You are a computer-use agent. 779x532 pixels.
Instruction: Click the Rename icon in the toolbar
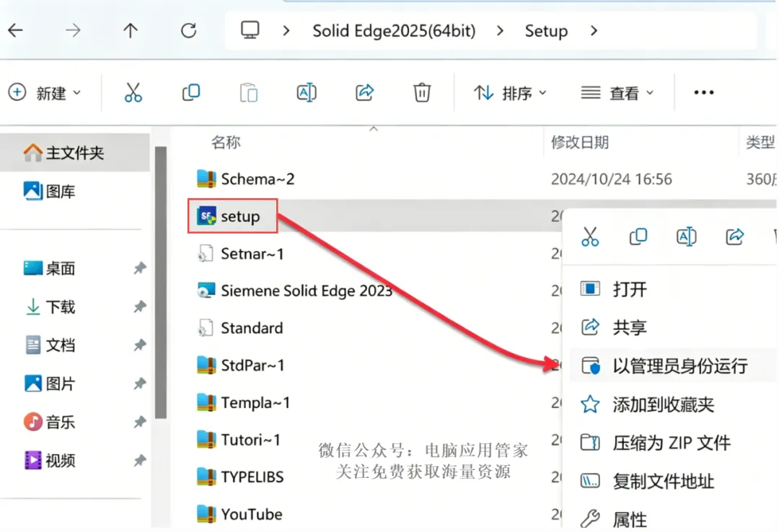307,92
